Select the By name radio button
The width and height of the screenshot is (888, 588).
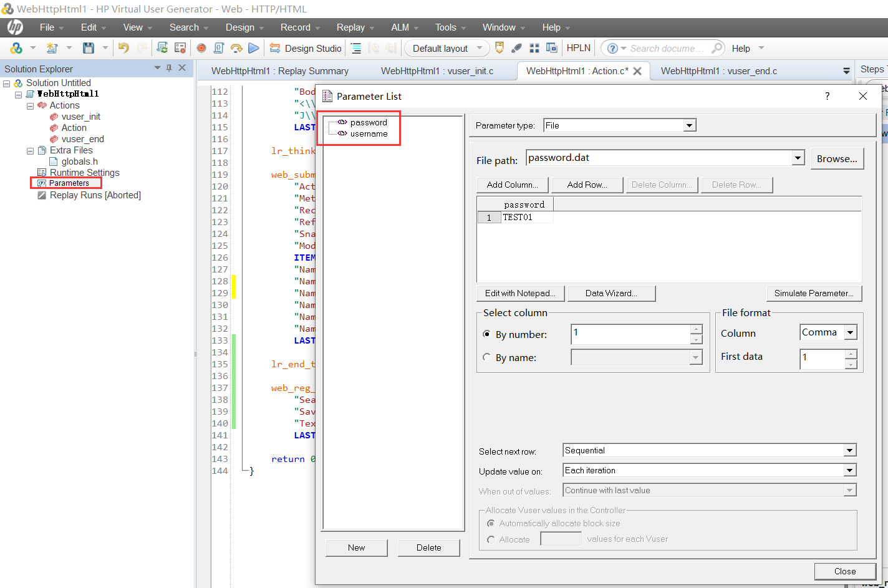pos(487,358)
